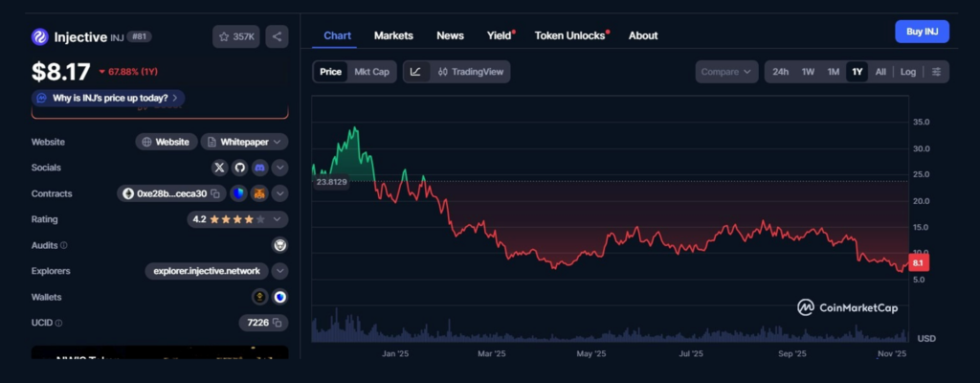980x383 pixels.
Task: Expand more Contracts chevron
Action: pyautogui.click(x=280, y=194)
